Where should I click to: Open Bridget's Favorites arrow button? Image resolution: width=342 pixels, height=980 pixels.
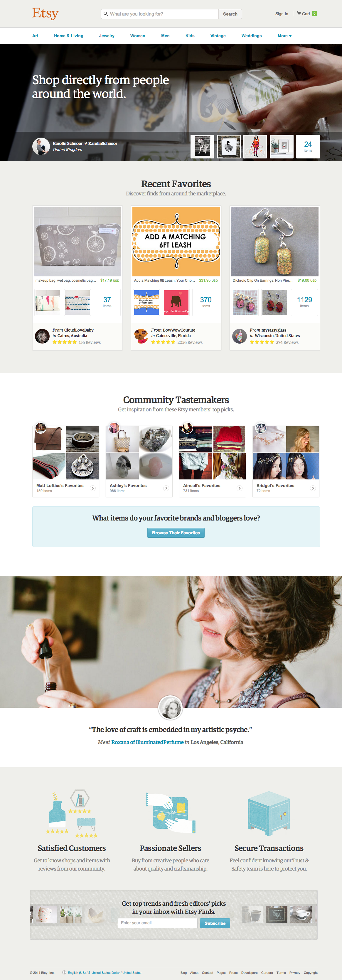(313, 488)
